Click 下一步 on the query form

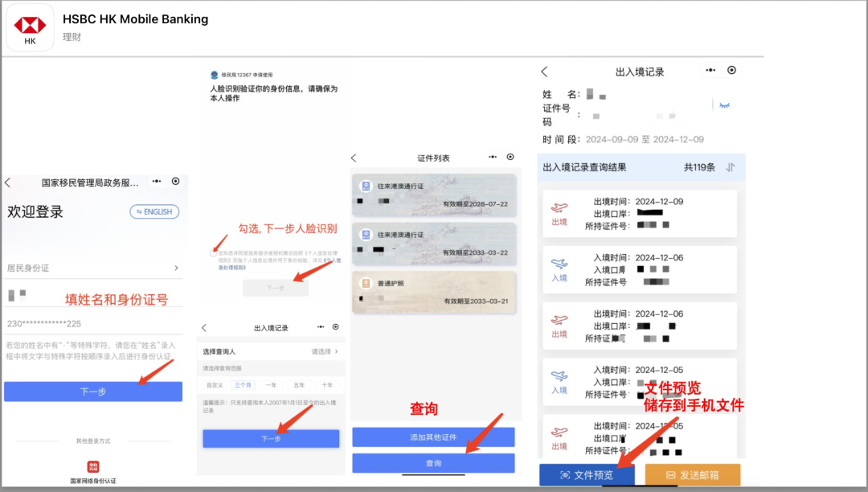tap(271, 438)
